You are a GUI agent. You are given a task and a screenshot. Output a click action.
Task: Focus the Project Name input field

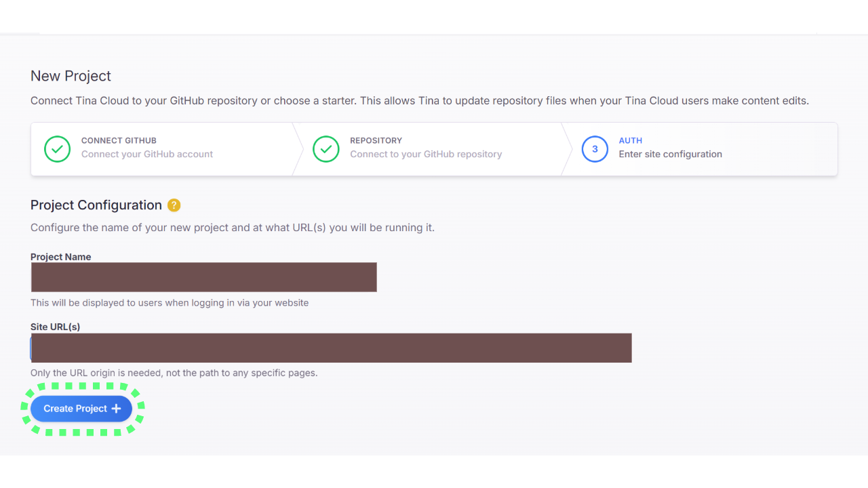point(203,277)
